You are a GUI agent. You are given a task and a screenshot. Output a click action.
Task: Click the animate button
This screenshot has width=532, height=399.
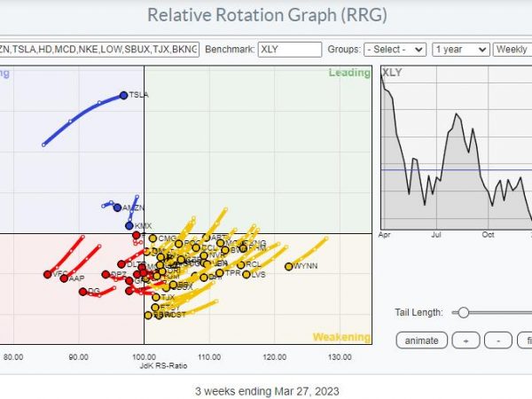422,340
